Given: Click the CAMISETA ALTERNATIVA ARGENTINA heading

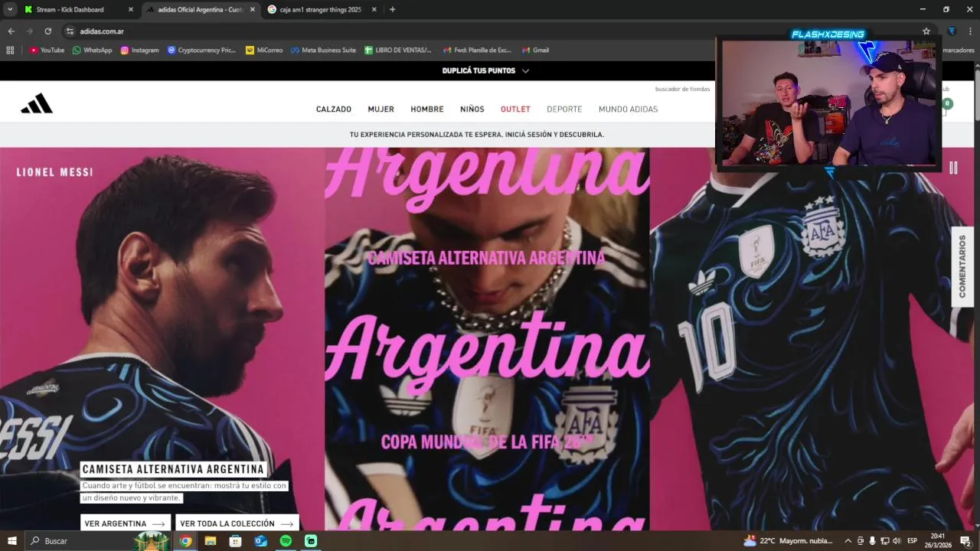Looking at the screenshot, I should [x=173, y=469].
